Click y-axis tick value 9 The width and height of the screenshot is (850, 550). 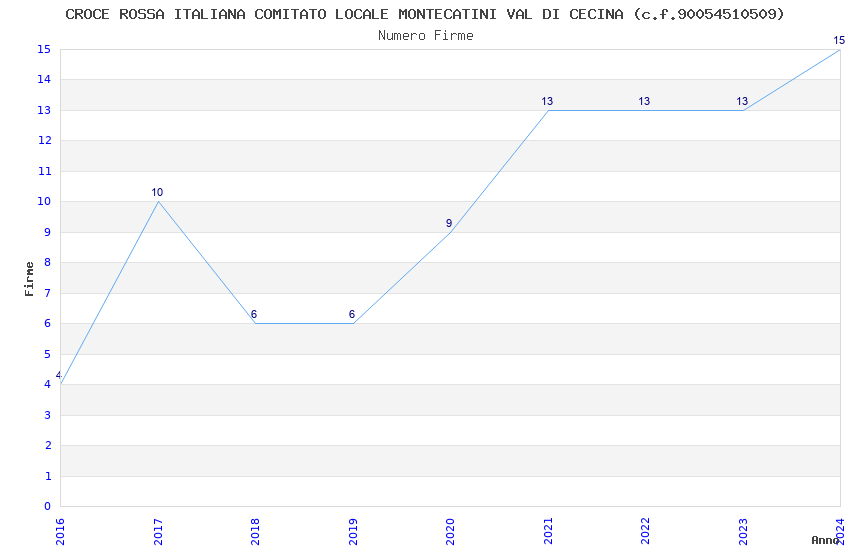(x=48, y=232)
